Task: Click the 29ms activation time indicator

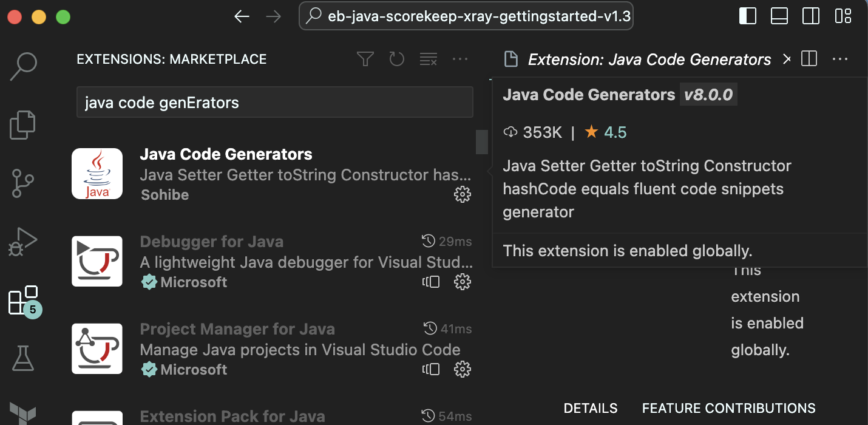Action: (447, 242)
